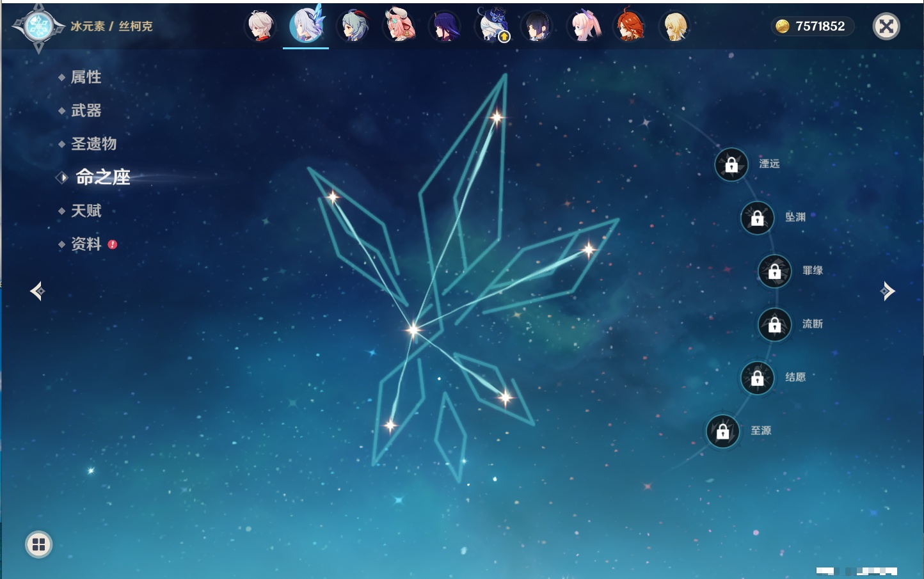Open locked constellation 罪缘
This screenshot has height=579, width=924.
click(775, 271)
